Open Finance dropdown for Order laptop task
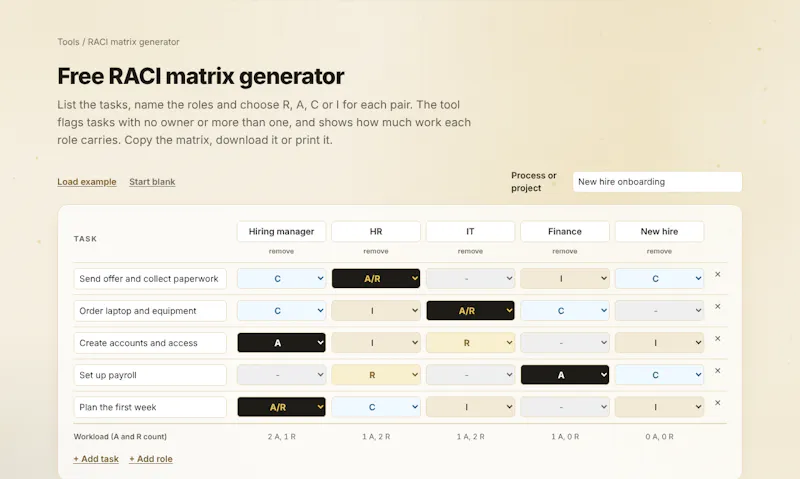This screenshot has width=800, height=479. click(565, 311)
